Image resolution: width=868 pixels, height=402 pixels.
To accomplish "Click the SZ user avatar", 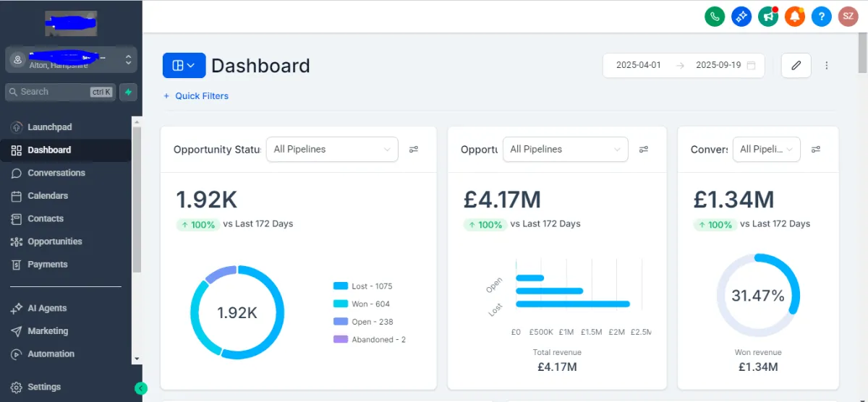I will click(x=848, y=16).
